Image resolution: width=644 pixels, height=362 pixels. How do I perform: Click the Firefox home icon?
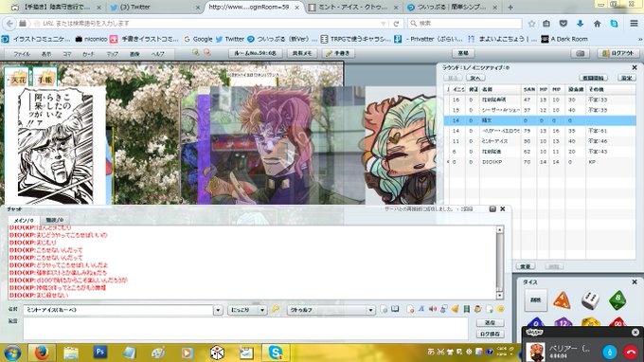tap(598, 24)
